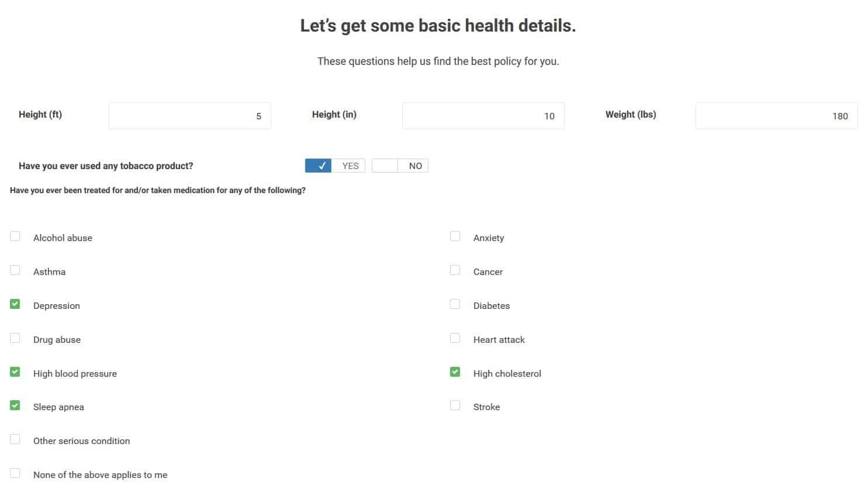Uncheck the Depression checkbox

[15, 304]
